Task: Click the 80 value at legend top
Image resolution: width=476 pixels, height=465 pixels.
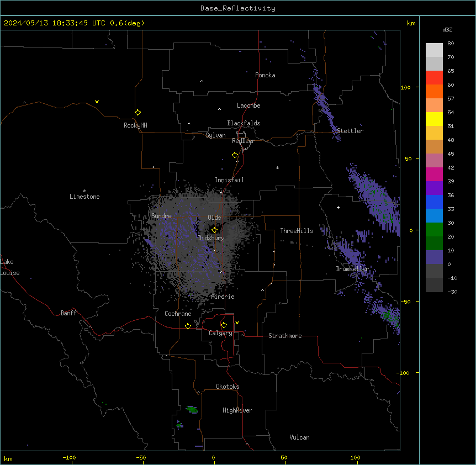Action: point(451,43)
